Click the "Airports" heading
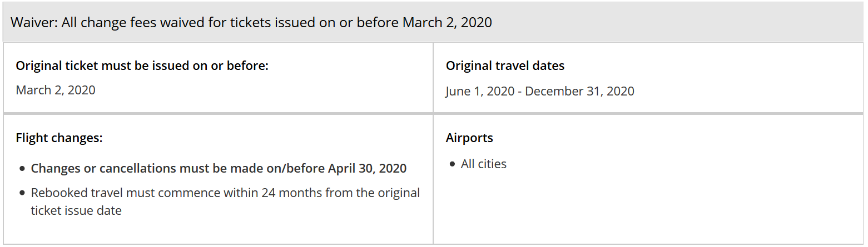 coord(469,138)
